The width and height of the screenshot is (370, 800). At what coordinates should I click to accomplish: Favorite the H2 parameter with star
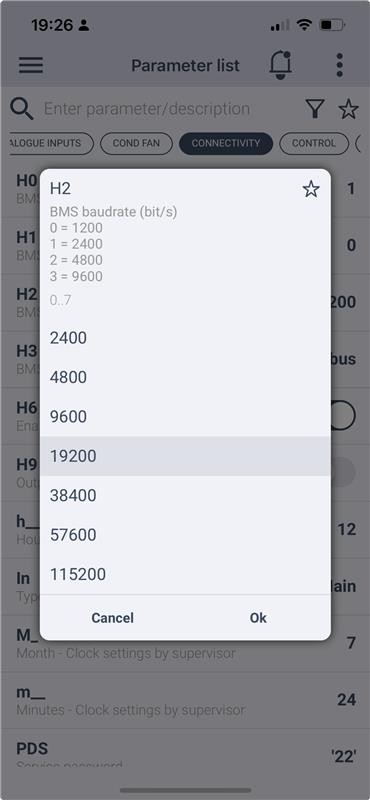pos(311,189)
